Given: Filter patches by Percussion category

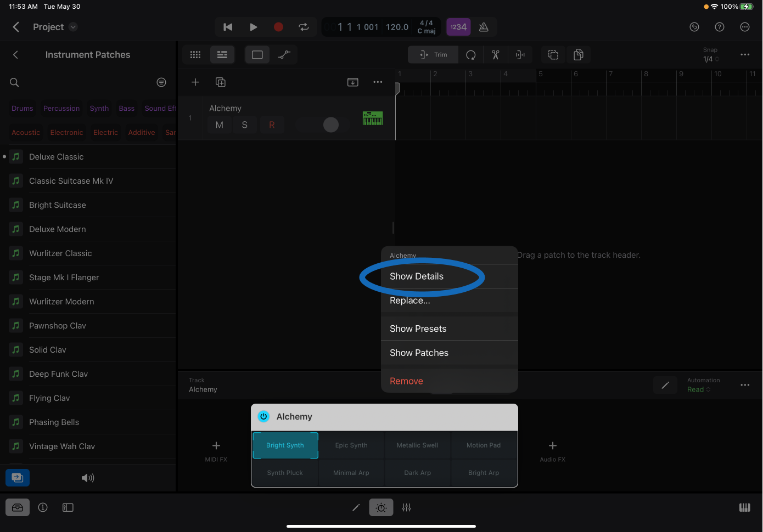Looking at the screenshot, I should click(61, 109).
